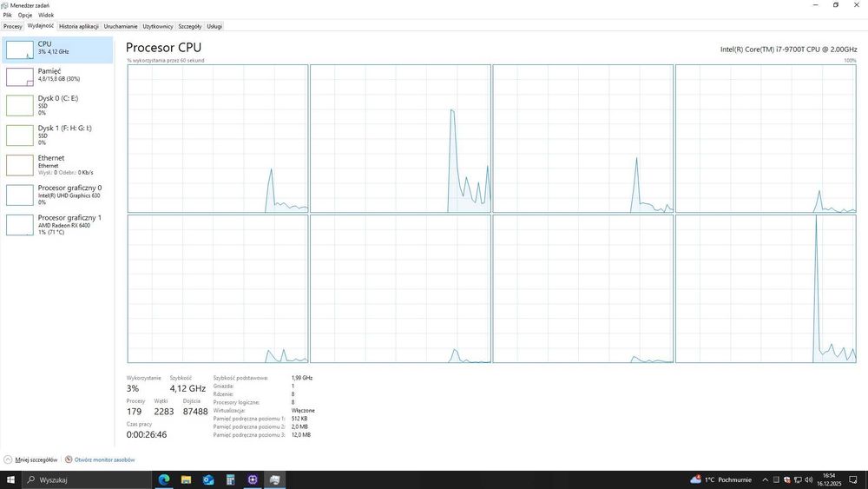Screen dimensions: 868x489
Task: Click the 179 processes value
Action: point(134,412)
